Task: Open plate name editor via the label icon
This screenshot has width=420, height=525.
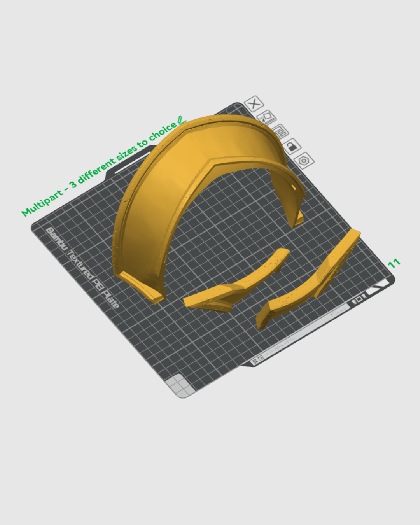Action: [281, 132]
